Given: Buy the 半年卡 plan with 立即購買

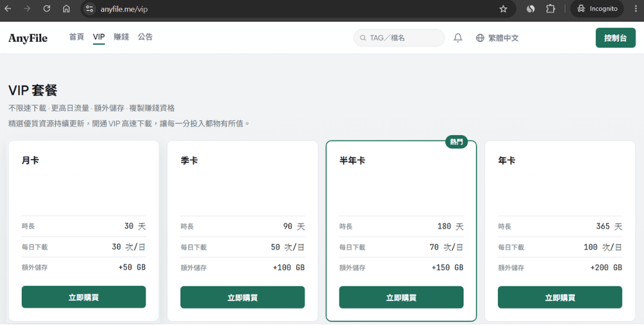Looking at the screenshot, I should pyautogui.click(x=401, y=297).
